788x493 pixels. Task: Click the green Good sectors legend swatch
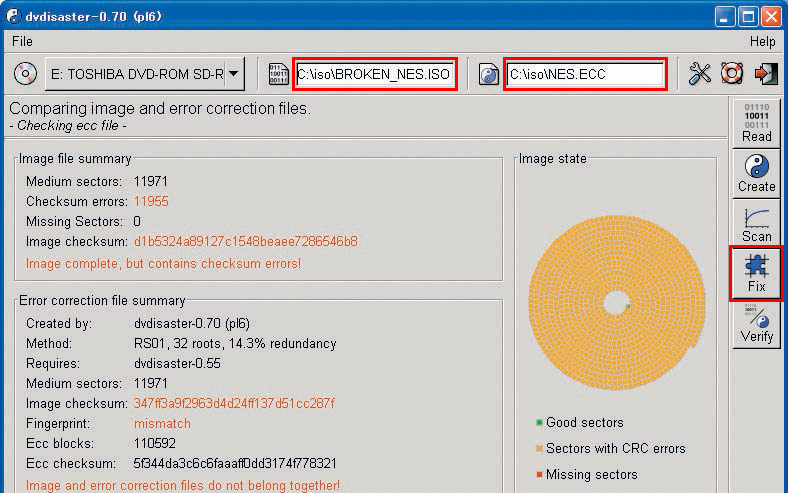point(539,423)
